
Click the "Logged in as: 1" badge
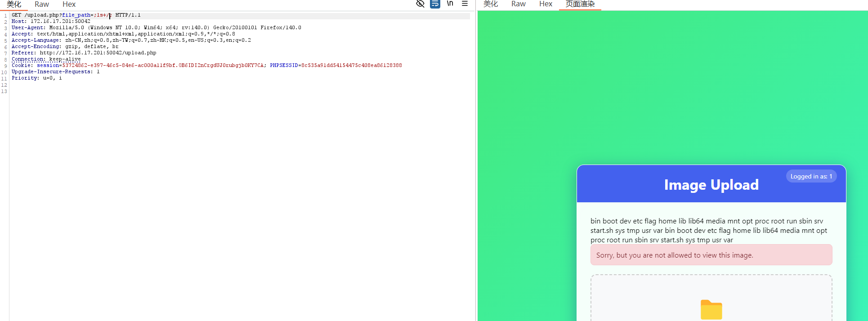pyautogui.click(x=811, y=176)
